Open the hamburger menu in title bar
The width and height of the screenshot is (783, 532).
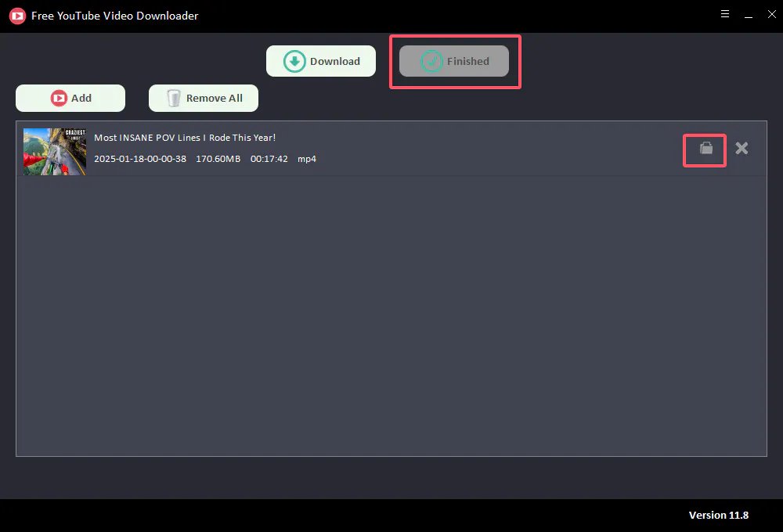725,14
